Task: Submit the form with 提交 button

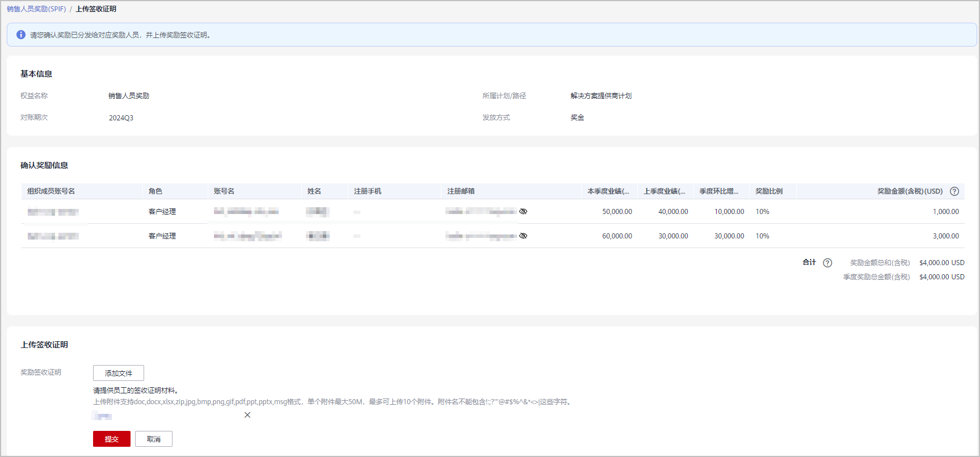Action: (x=112, y=439)
